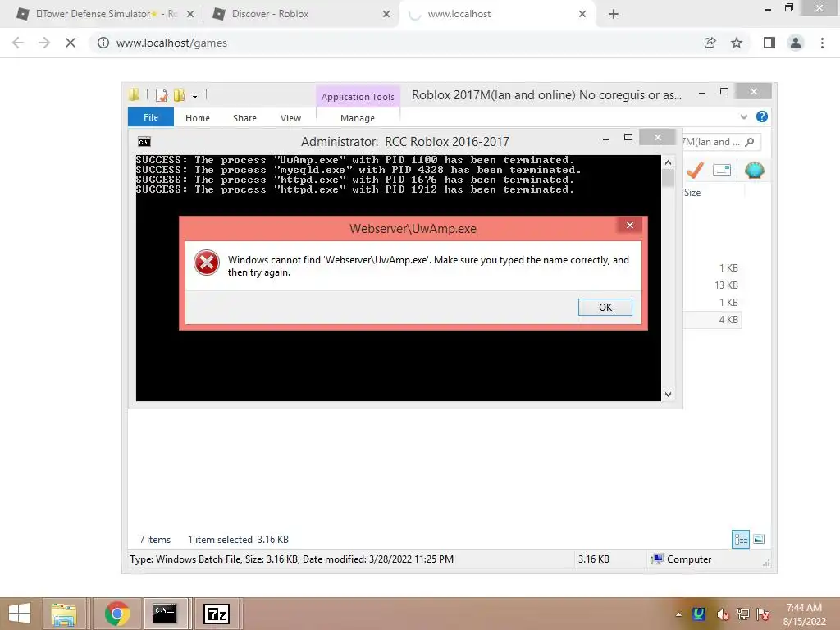Stop loading the page
Screen dimensions: 840x630
(71, 43)
